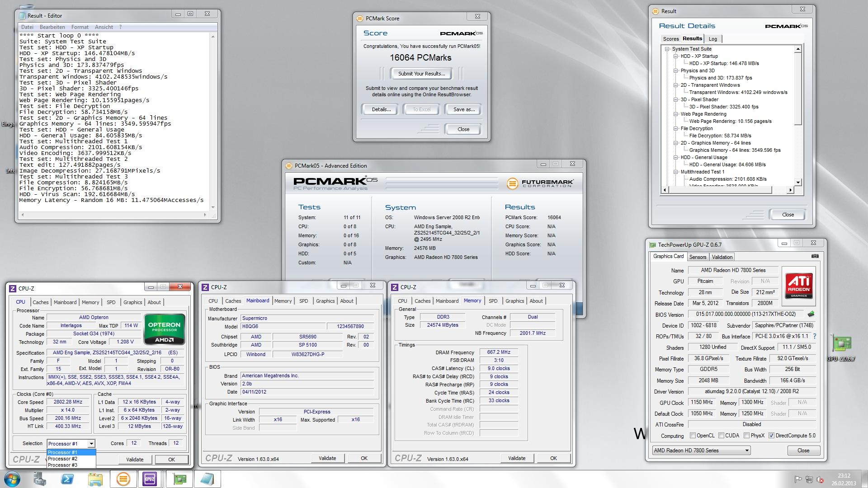Collapse the 2D - Transparent Windows tree node
This screenshot has width=868, height=488.
675,85
